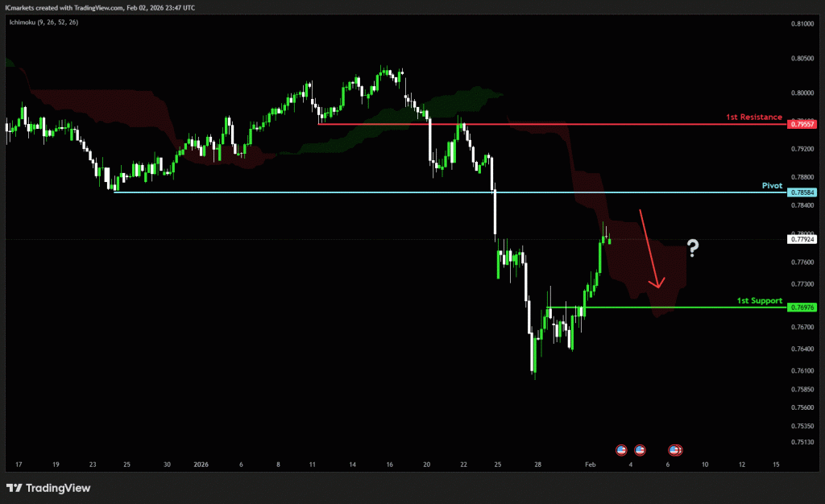Click the green 0.76976 support price tag
Image resolution: width=825 pixels, height=504 pixels.
[802, 308]
